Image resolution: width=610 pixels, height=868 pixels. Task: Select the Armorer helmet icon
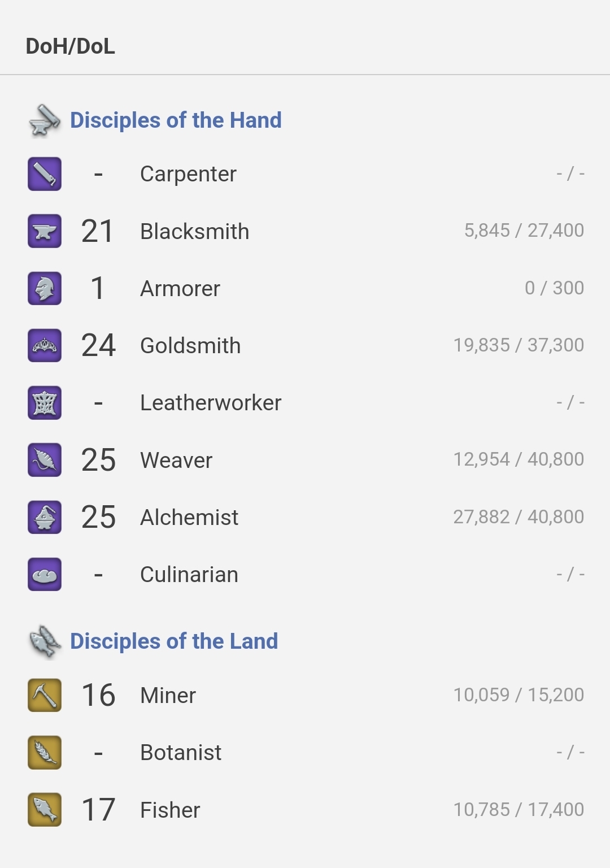click(x=45, y=288)
